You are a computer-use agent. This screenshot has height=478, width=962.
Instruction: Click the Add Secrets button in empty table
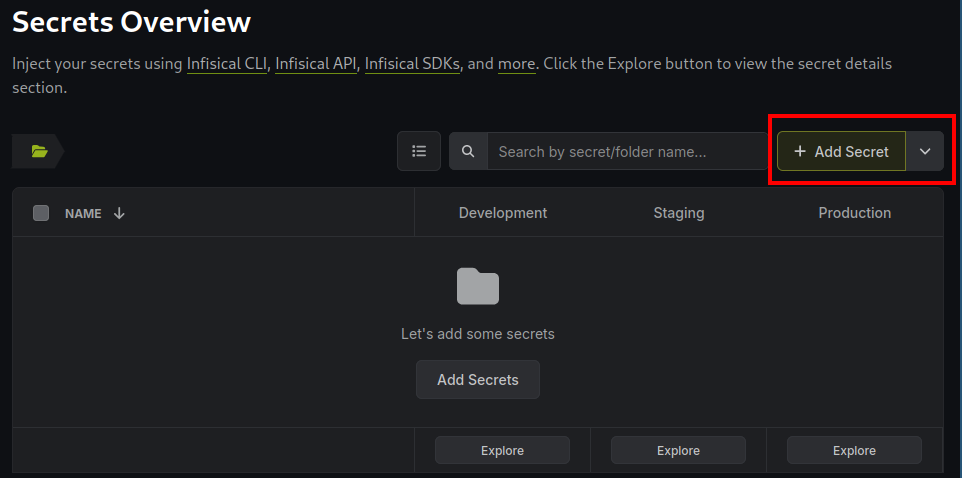coord(478,380)
